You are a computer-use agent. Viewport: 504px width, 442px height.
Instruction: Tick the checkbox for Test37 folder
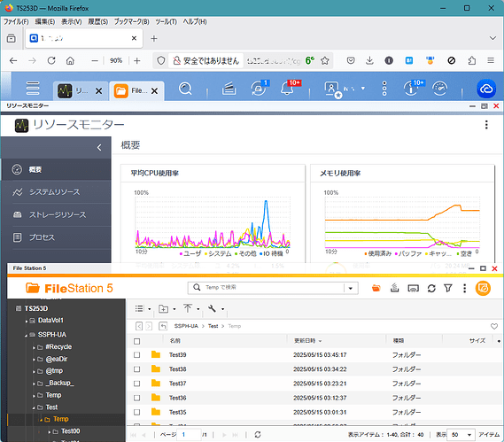pos(137,384)
